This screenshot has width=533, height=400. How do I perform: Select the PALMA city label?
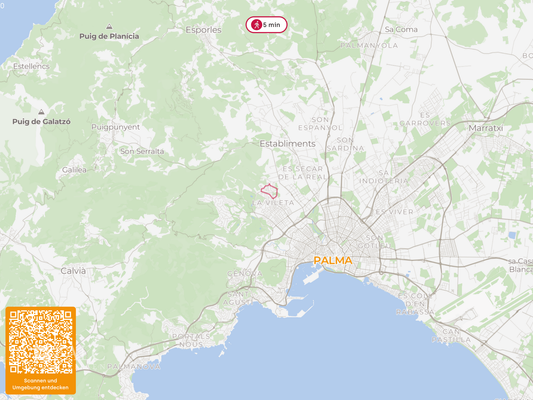[x=332, y=260]
